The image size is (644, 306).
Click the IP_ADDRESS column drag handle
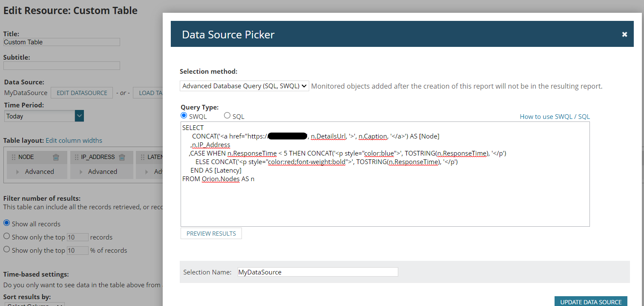click(x=76, y=157)
